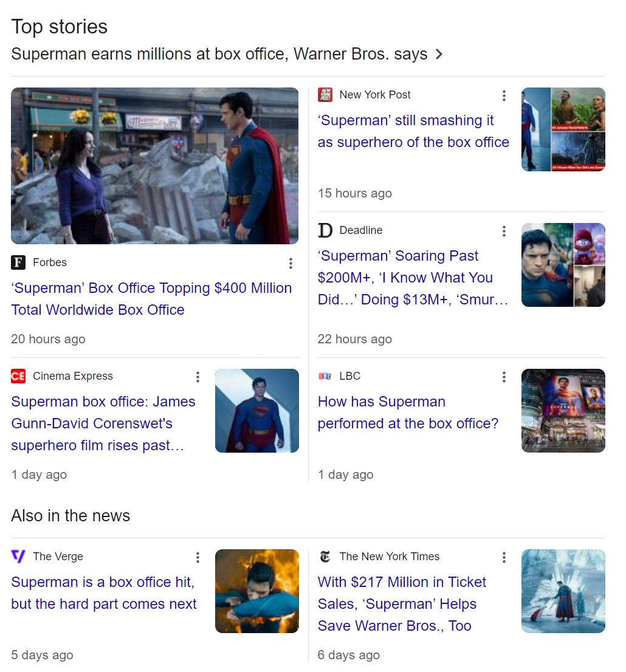
Task: Open The New York Times story options menu
Action: tap(504, 557)
